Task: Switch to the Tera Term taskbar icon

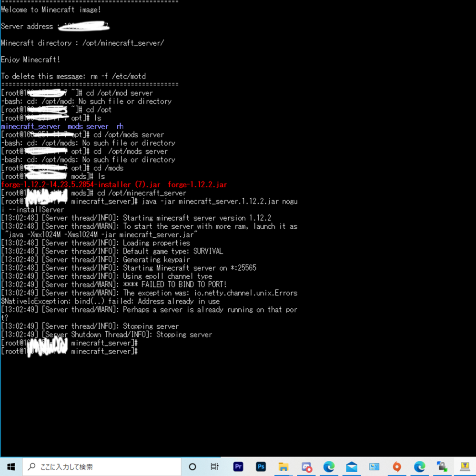Action: click(x=465, y=466)
